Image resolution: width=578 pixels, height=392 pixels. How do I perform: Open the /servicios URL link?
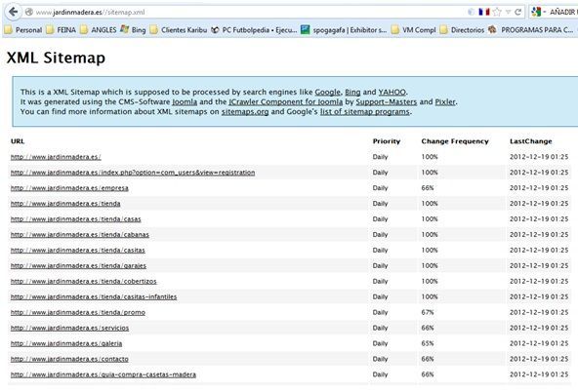point(69,328)
